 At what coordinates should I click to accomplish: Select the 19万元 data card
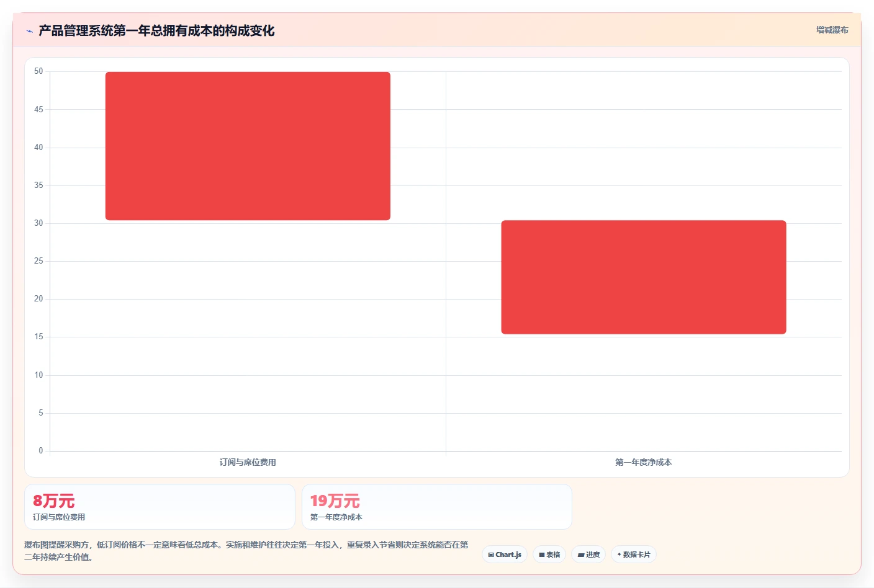tap(437, 507)
